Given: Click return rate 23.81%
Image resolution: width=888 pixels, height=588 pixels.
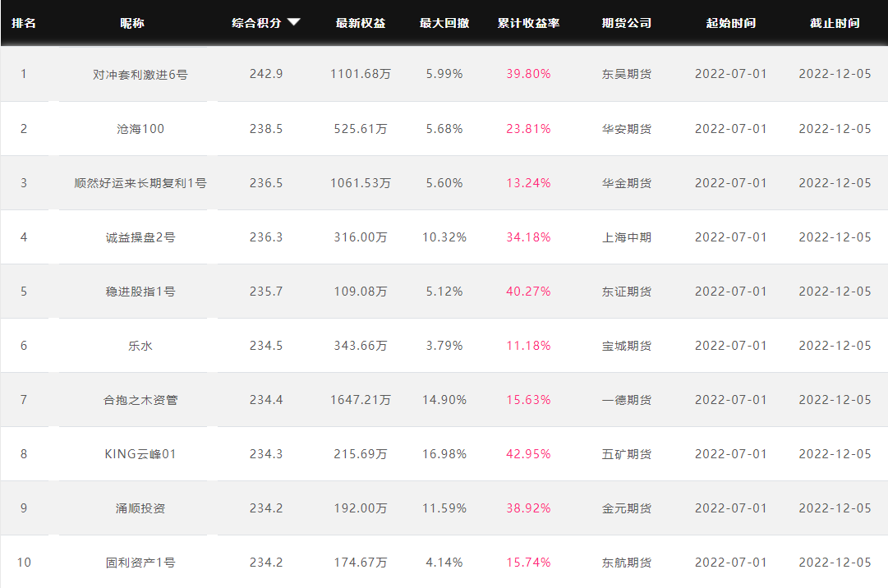Looking at the screenshot, I should tap(528, 129).
